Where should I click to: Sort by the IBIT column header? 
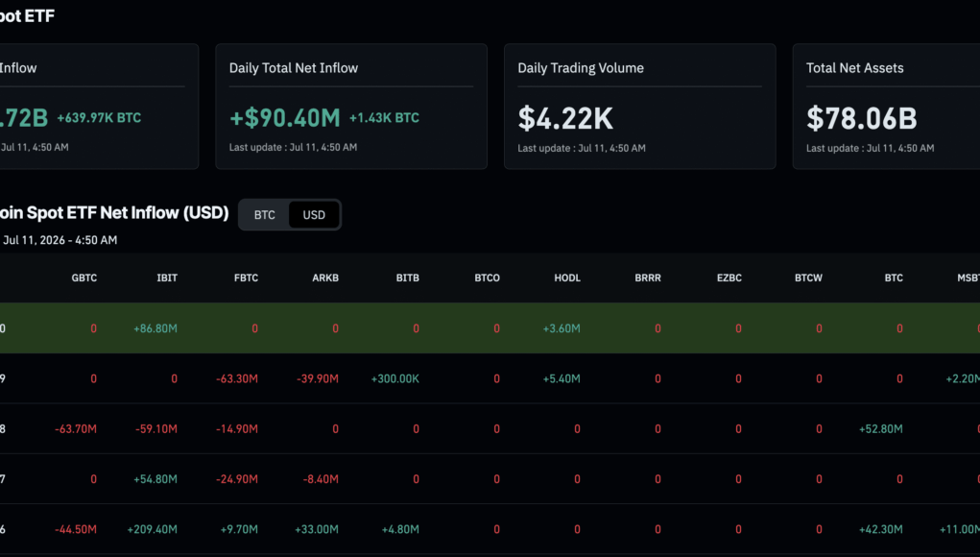tap(167, 278)
